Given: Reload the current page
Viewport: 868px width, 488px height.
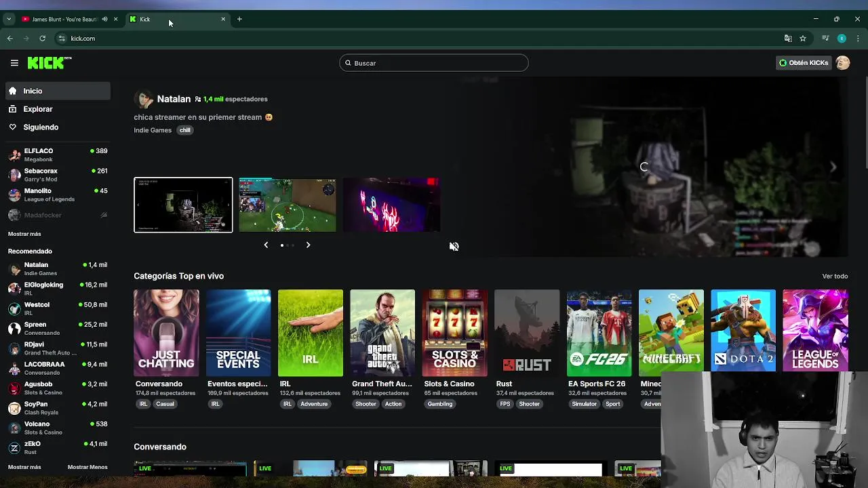Looking at the screenshot, I should click(42, 39).
